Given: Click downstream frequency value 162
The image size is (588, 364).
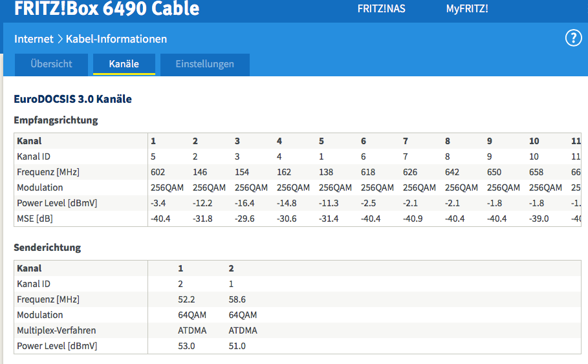Looking at the screenshot, I should (284, 172).
